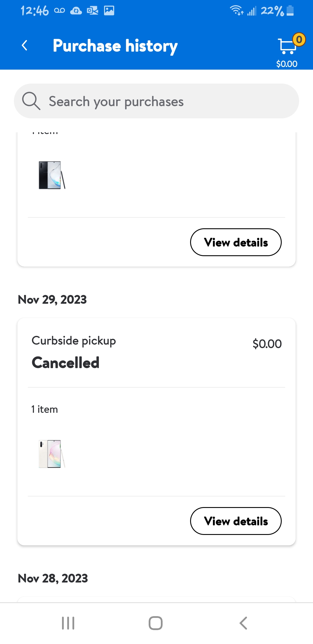
Task: Tap the Wi-Fi status icon
Action: (x=236, y=10)
